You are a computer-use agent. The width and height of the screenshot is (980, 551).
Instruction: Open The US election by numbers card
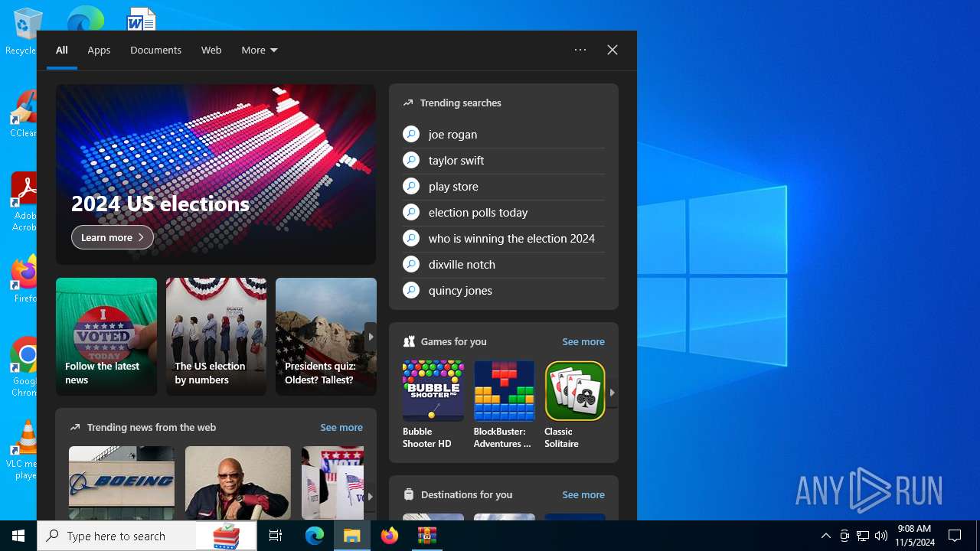[x=216, y=337]
